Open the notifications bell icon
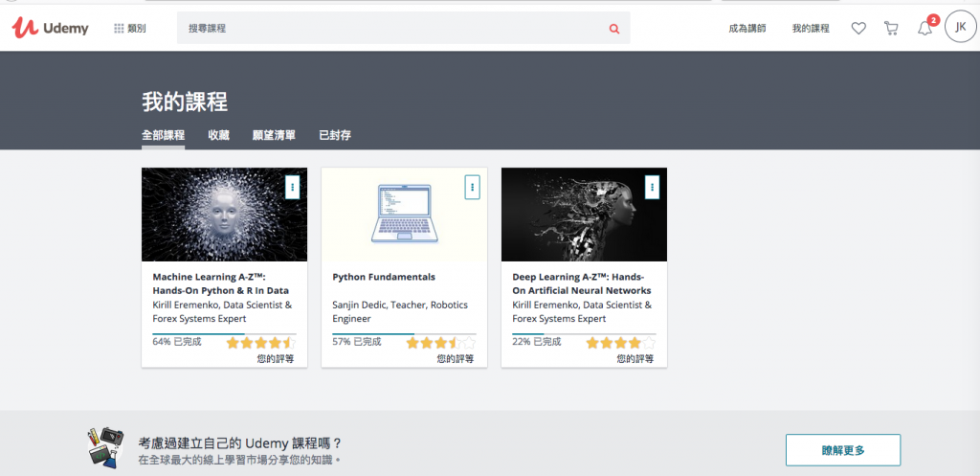This screenshot has width=980, height=476. (924, 28)
